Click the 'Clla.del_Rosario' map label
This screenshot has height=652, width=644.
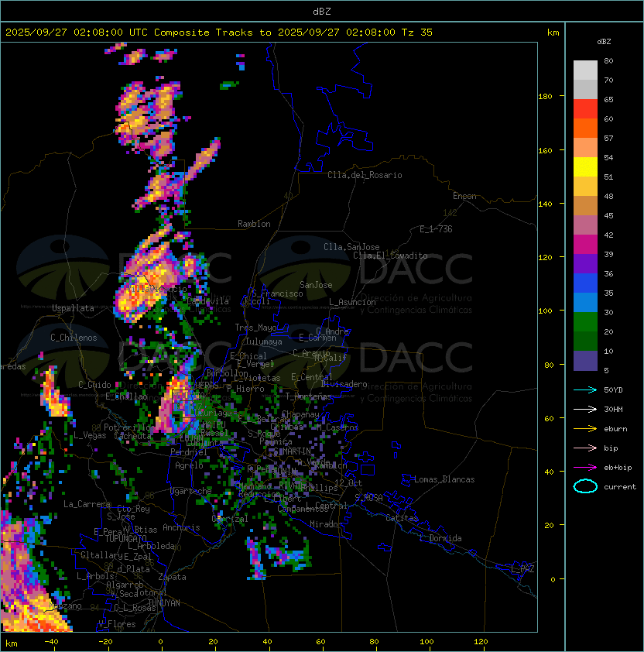365,175
